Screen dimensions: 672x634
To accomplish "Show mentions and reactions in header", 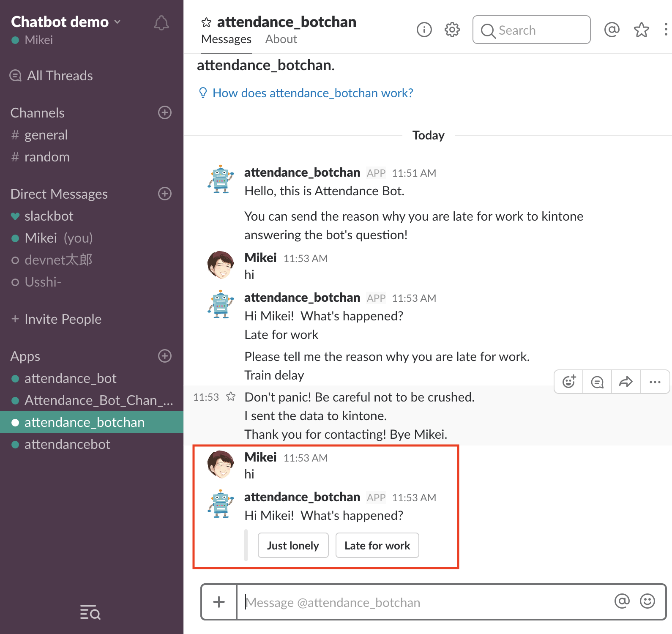I will pos(612,30).
